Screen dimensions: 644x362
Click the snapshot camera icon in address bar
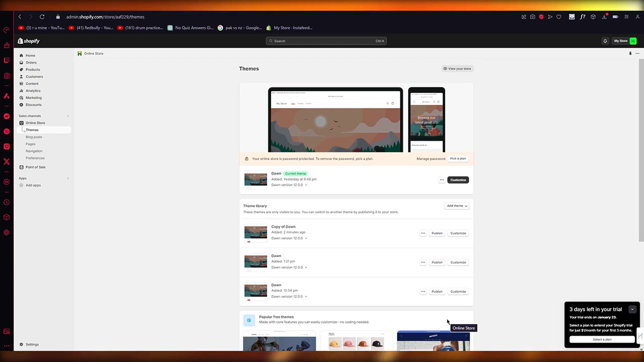pyautogui.click(x=533, y=17)
